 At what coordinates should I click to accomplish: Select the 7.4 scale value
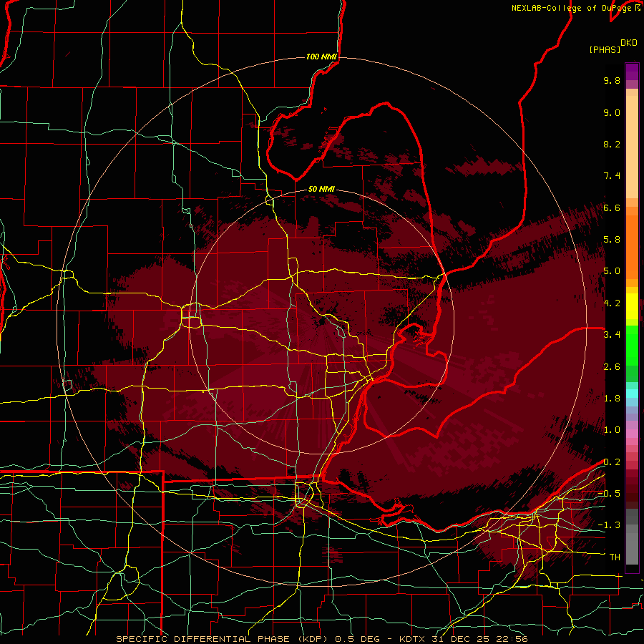point(612,176)
